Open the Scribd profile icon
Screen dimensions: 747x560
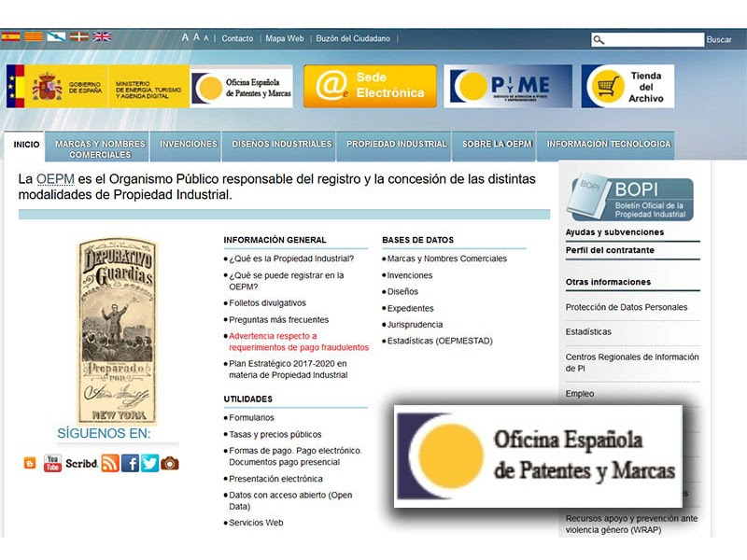(x=81, y=463)
